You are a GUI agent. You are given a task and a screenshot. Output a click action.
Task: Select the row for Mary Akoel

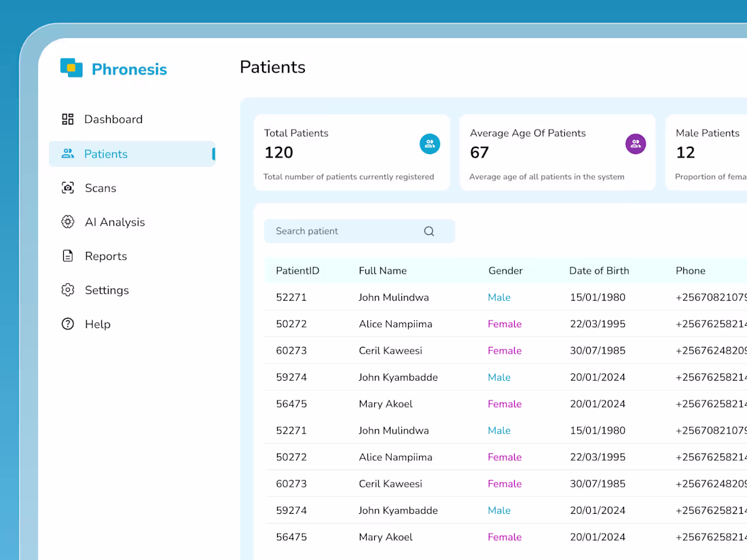386,404
